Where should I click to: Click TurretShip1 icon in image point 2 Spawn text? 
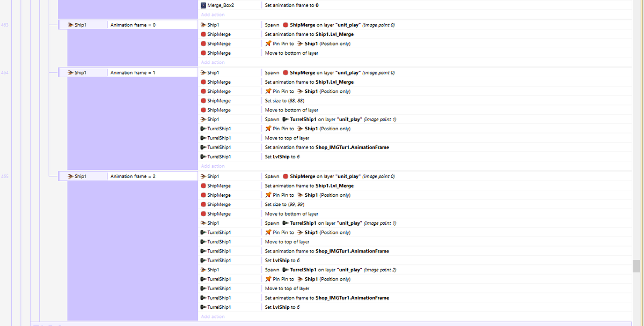click(286, 270)
